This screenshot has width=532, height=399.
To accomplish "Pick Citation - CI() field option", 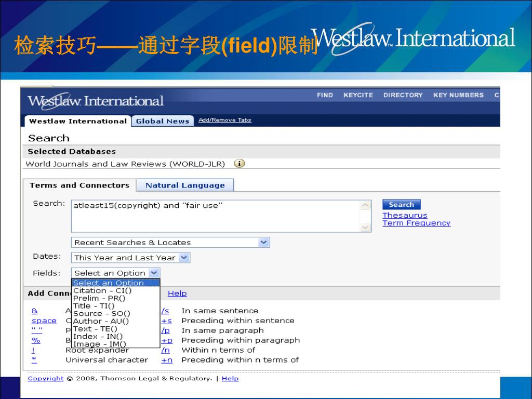I will point(102,291).
